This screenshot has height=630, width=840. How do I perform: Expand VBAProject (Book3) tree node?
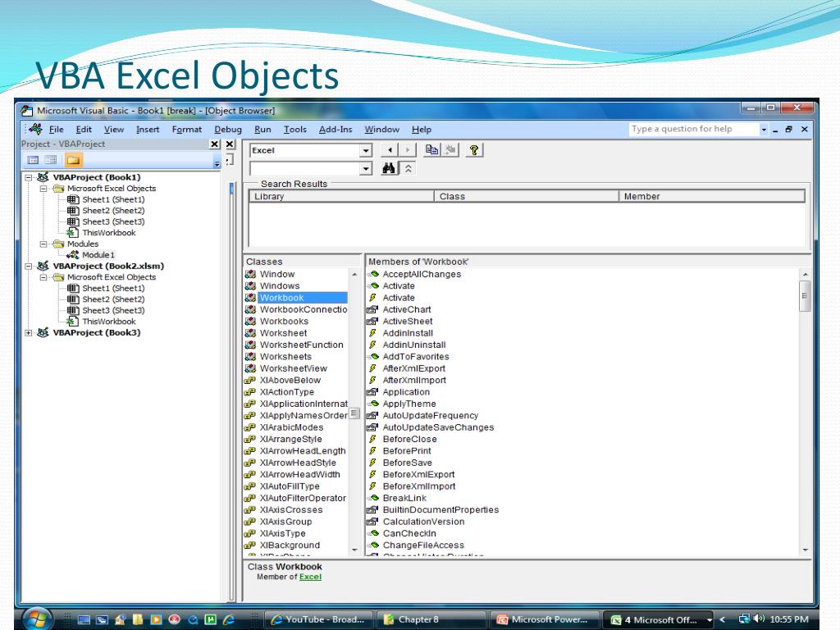tap(29, 333)
